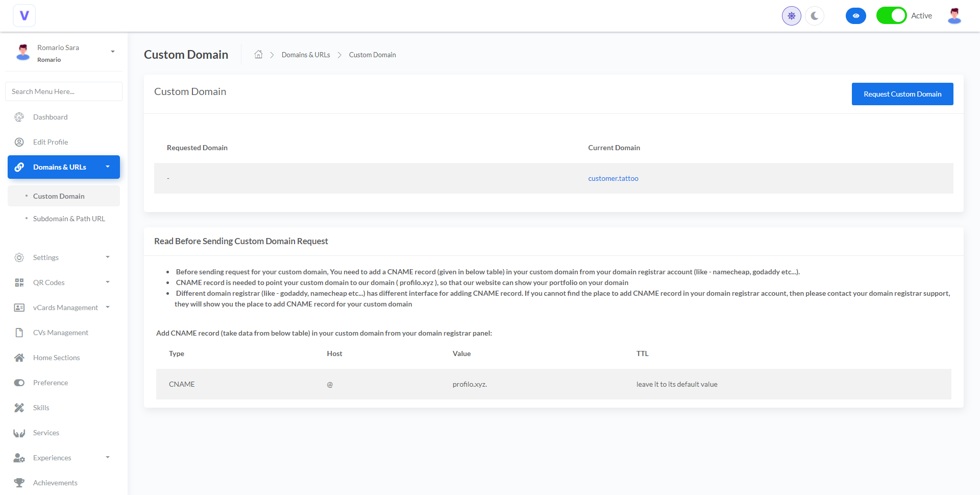
Task: Open Subdomain & Path URL menu item
Action: tap(69, 219)
